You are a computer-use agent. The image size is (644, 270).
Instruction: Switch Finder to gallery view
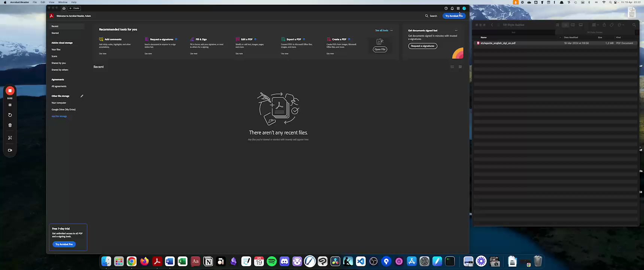pyautogui.click(x=581, y=25)
